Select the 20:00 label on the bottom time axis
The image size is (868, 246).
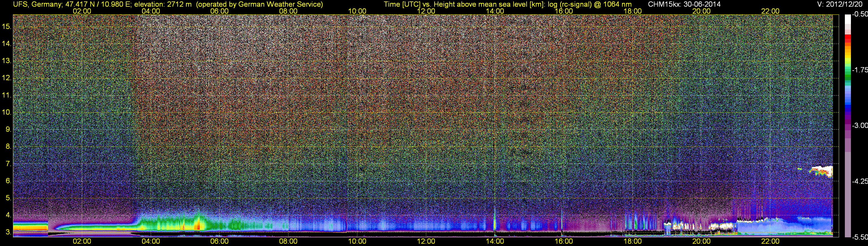[x=702, y=241]
